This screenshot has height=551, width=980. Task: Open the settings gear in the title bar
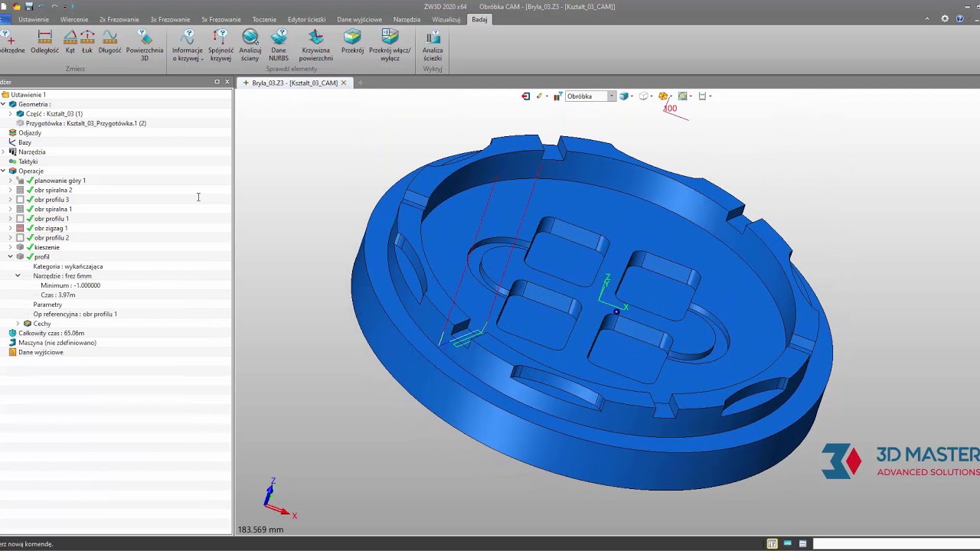pyautogui.click(x=945, y=19)
